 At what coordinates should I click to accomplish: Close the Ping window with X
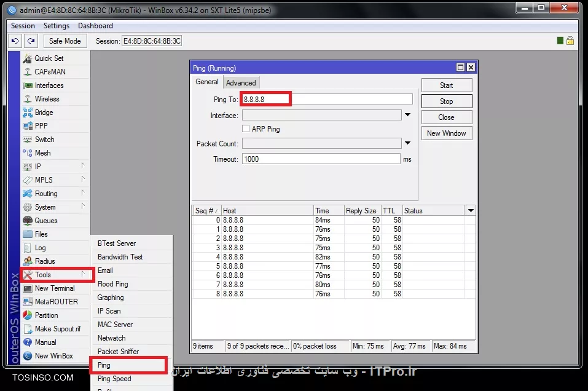[x=471, y=67]
